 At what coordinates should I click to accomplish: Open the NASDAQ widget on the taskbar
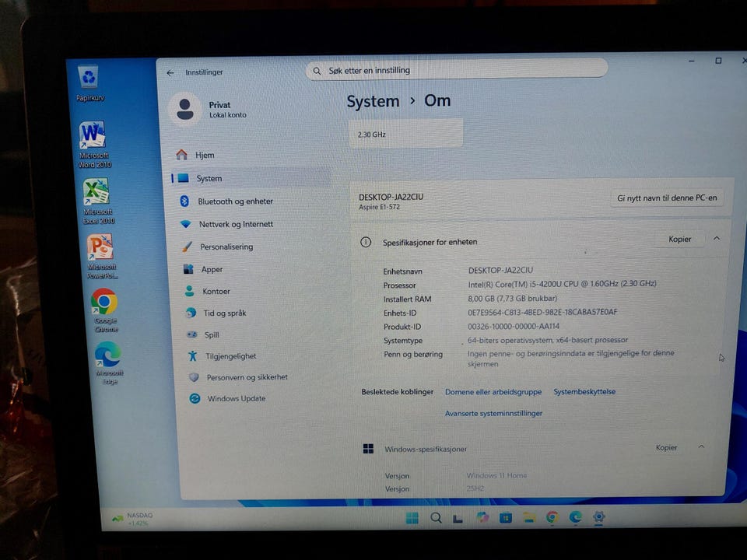(133, 519)
